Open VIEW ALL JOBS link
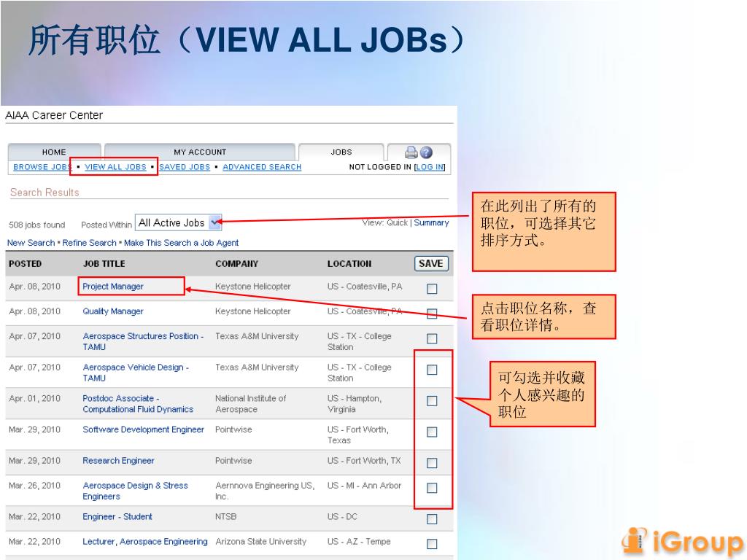Image resolution: width=747 pixels, height=560 pixels. tap(115, 167)
